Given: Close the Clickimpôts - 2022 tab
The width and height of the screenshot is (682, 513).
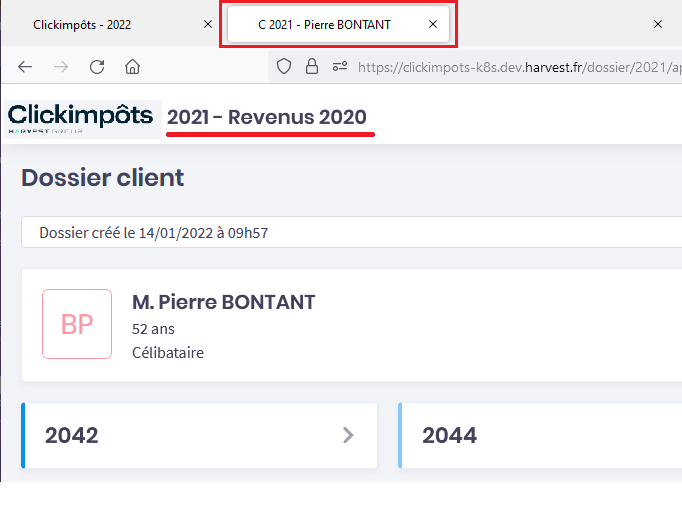Looking at the screenshot, I should click(x=207, y=23).
